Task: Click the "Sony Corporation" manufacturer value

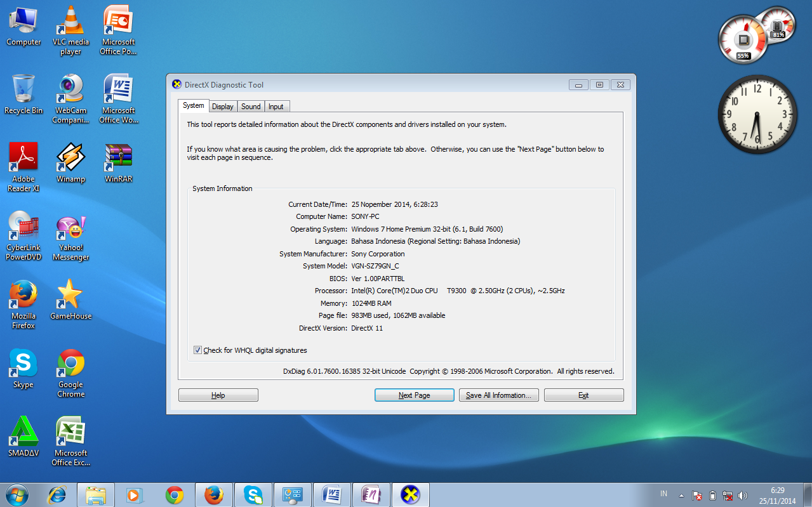Action: (378, 254)
